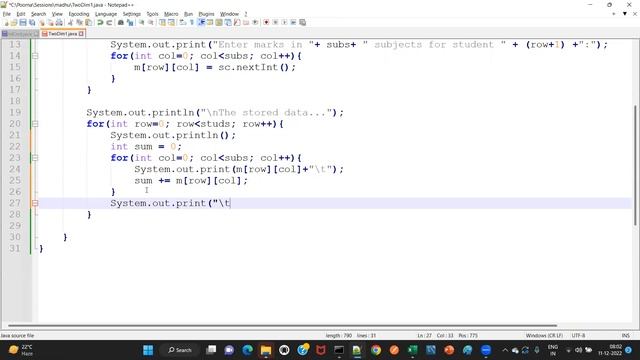Screen dimensions: 640x360
Task: Open the Macro menu
Action: [x=171, y=14]
